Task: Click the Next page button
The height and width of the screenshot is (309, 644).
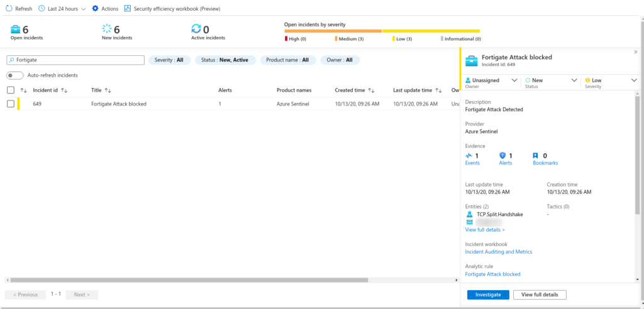Action: tap(82, 295)
